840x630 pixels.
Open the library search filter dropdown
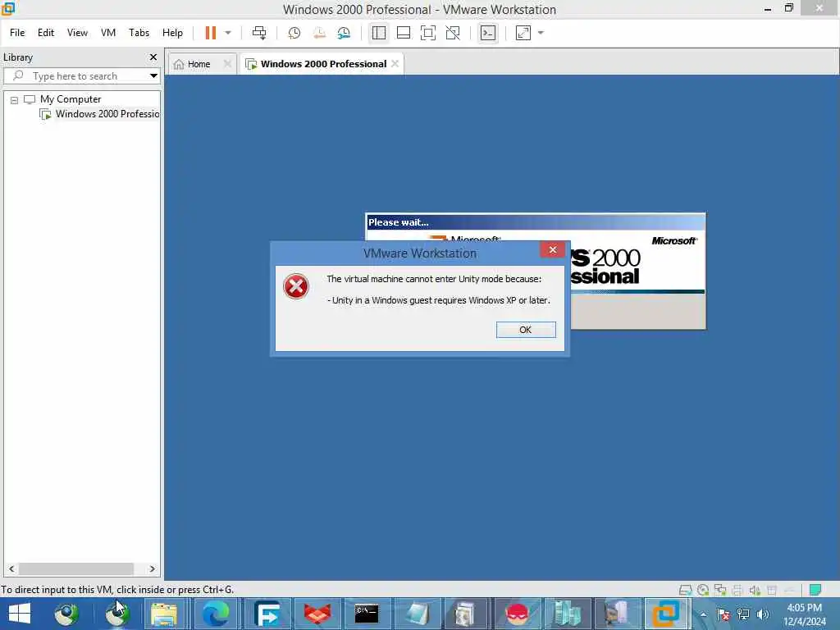click(153, 75)
